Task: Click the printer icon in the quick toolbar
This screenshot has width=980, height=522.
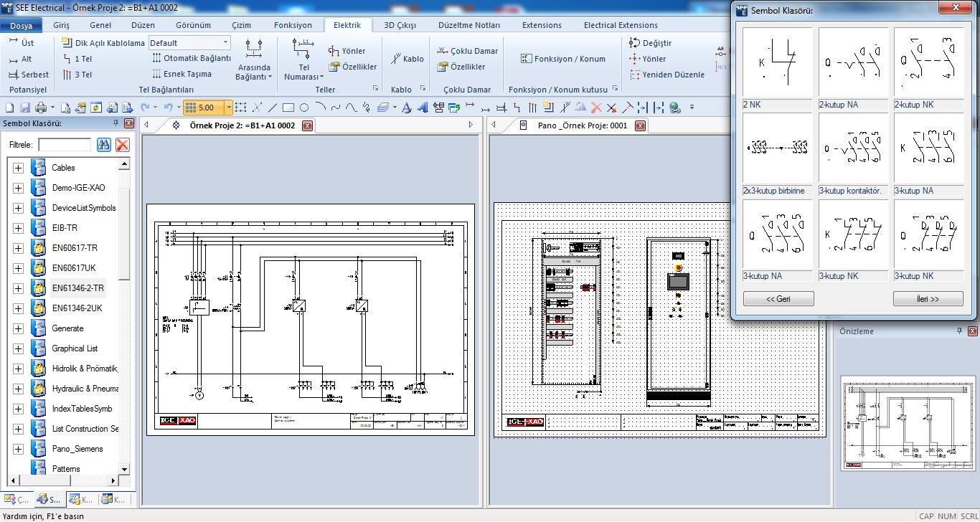Action: point(40,108)
